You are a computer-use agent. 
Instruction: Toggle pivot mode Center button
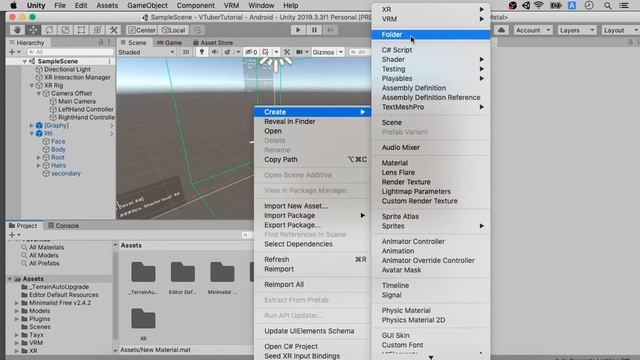click(x=142, y=30)
